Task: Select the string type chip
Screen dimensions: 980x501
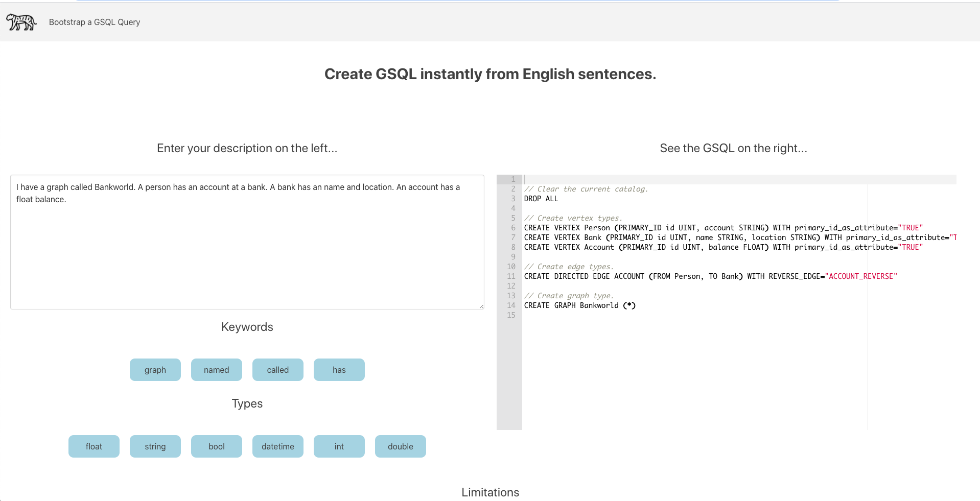Action: pos(155,446)
